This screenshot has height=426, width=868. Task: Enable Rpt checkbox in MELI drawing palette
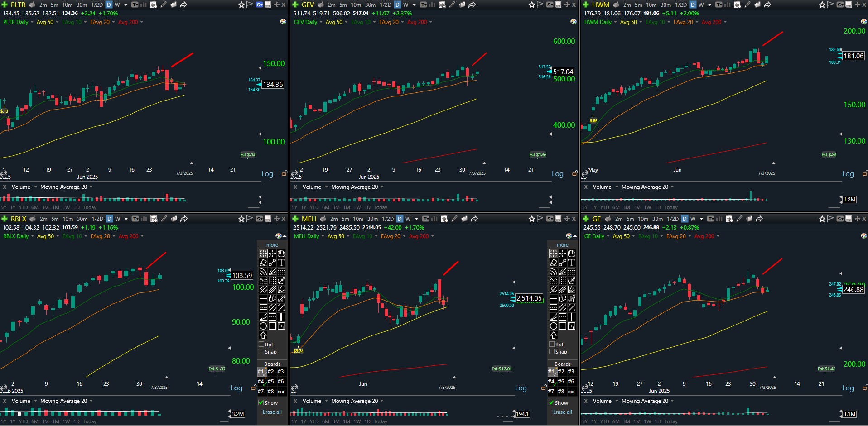(552, 344)
